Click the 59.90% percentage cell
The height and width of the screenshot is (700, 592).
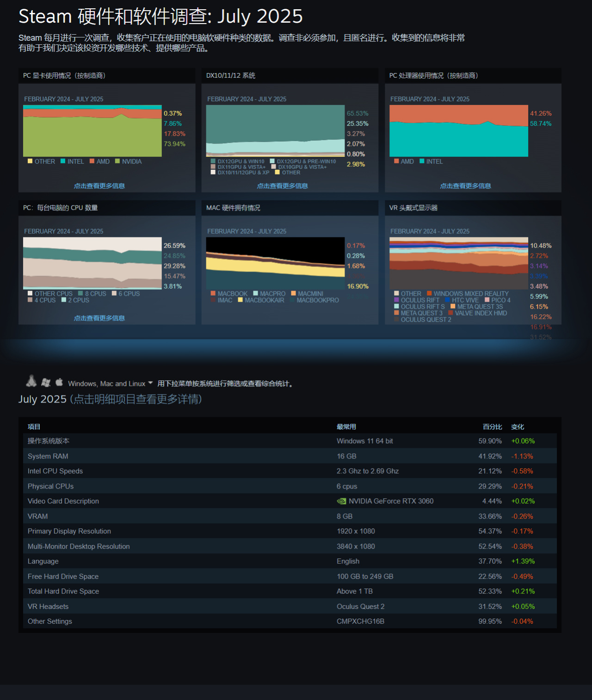pyautogui.click(x=490, y=441)
